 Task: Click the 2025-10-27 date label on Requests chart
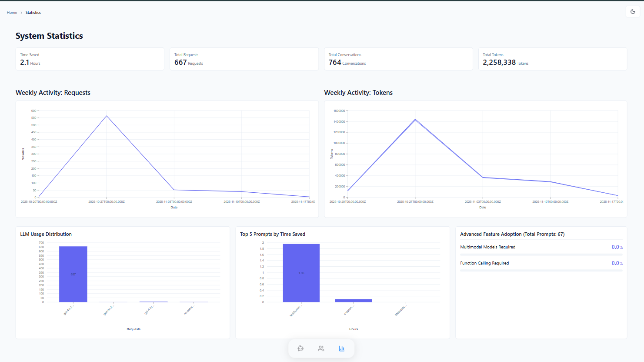[107, 201]
